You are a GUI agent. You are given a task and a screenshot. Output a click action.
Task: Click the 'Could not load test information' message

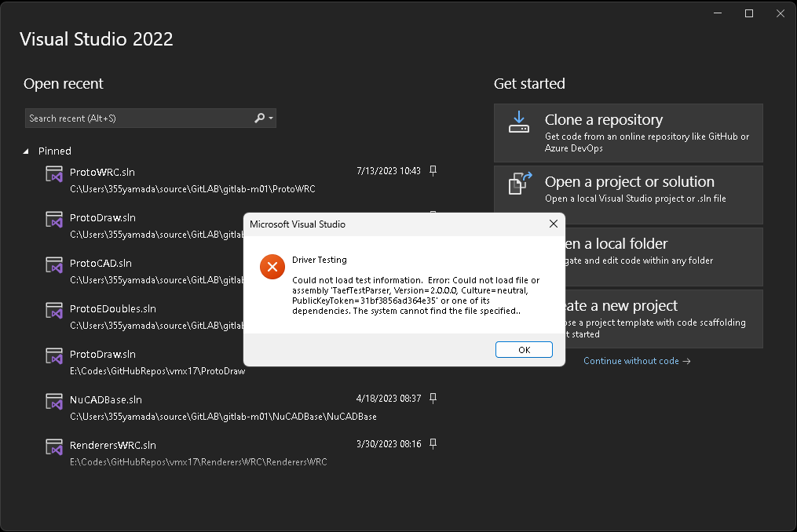point(416,295)
